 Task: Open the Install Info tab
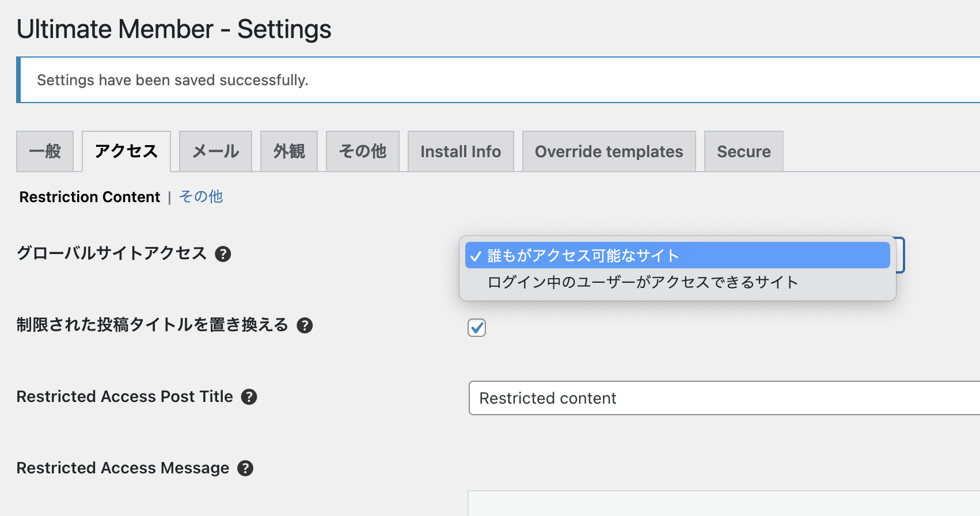461,151
